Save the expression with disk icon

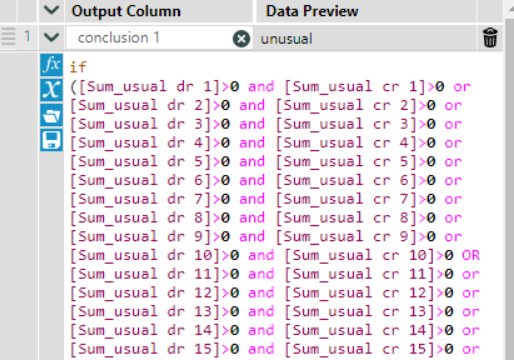pos(51,140)
